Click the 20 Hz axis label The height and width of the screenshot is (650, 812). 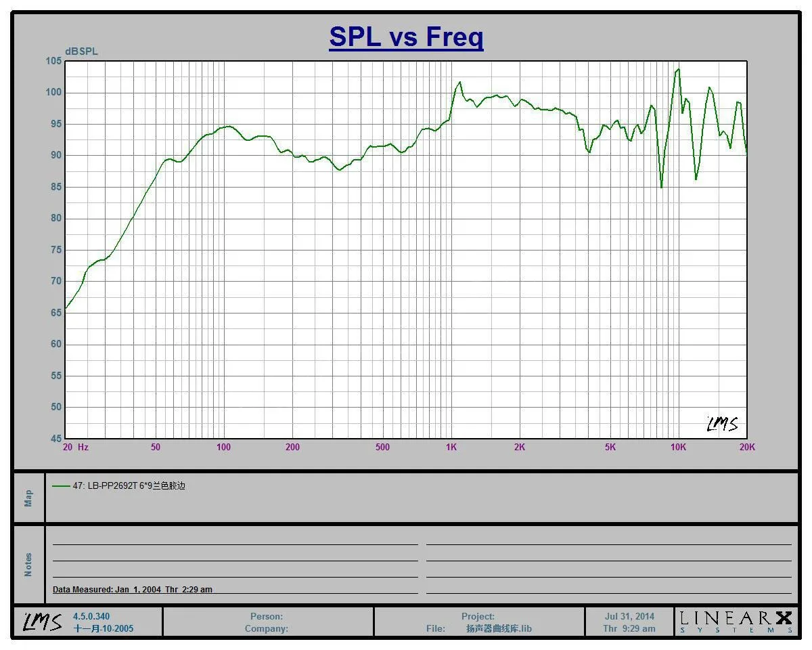(x=76, y=448)
